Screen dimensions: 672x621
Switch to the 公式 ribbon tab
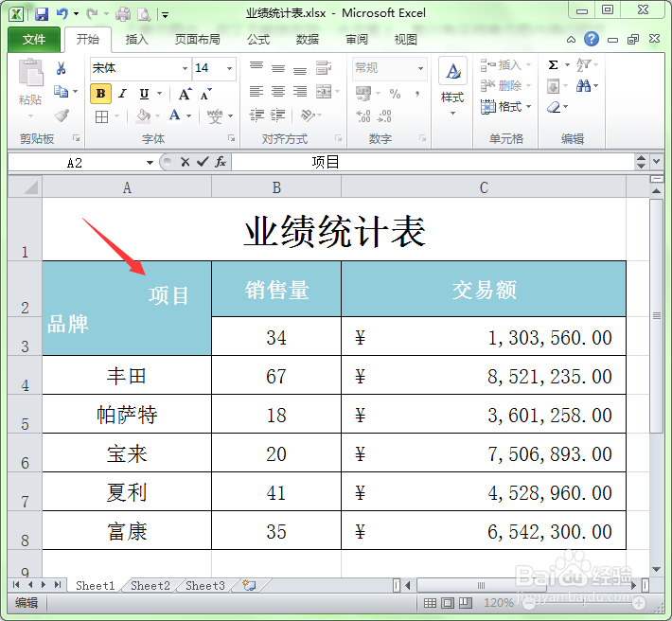[258, 40]
